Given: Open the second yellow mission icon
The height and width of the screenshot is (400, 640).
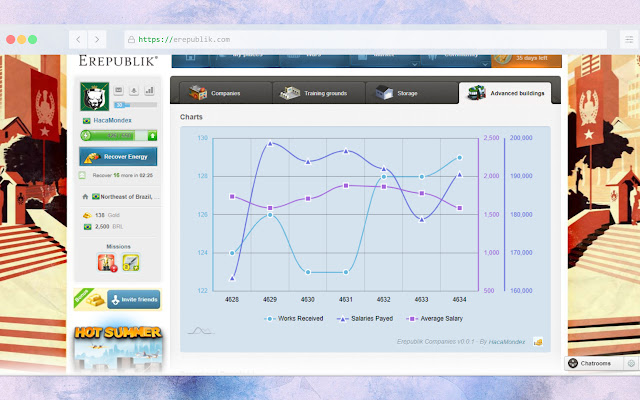Looking at the screenshot, I should [x=131, y=262].
